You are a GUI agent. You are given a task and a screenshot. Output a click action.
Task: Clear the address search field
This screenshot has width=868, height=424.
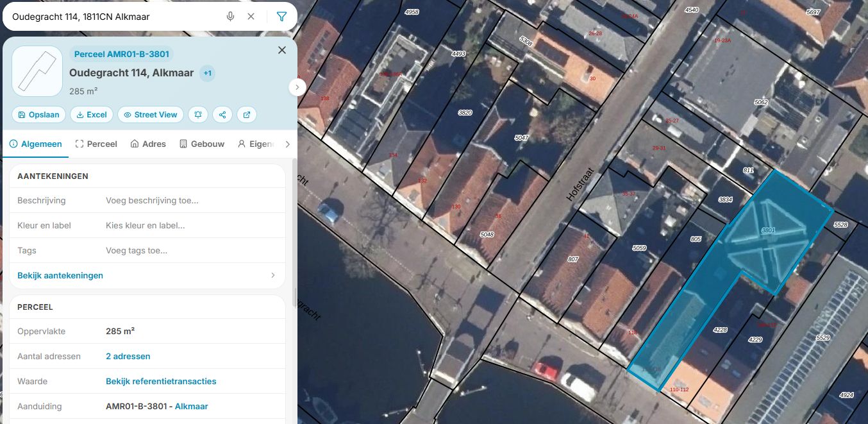(x=251, y=17)
